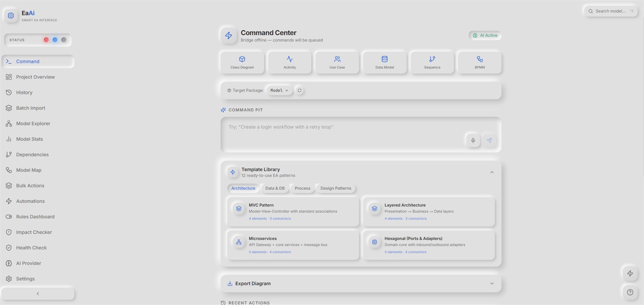Open Model Explorer
This screenshot has height=305, width=644.
click(x=38, y=123)
